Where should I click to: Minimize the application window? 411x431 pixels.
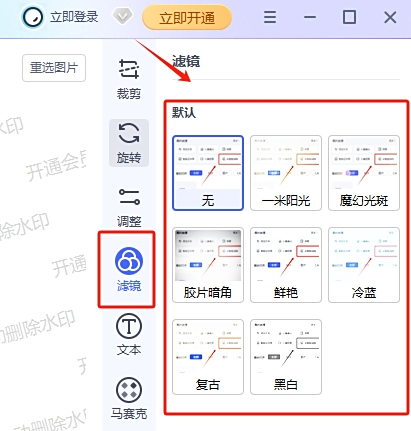[310, 17]
